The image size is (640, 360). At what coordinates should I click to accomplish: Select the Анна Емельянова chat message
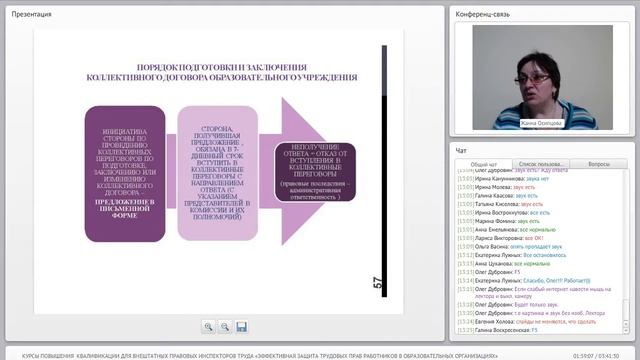(507, 230)
